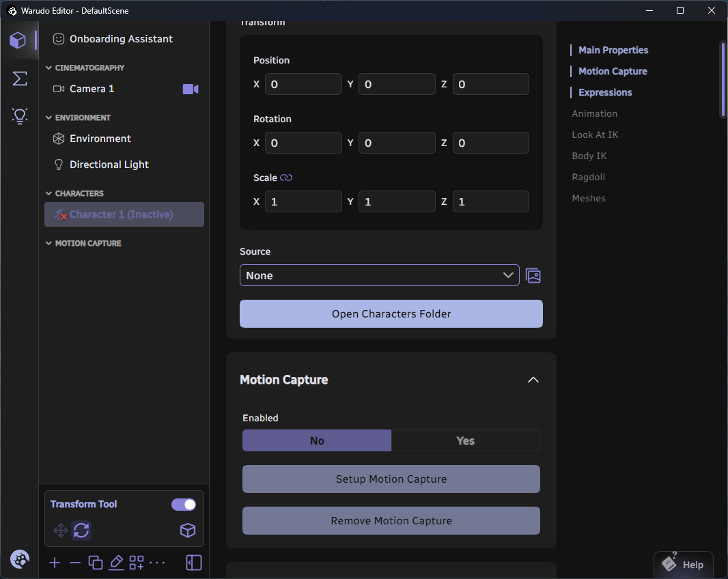Click the Rotation Z input field
The width and height of the screenshot is (728, 579).
point(491,143)
